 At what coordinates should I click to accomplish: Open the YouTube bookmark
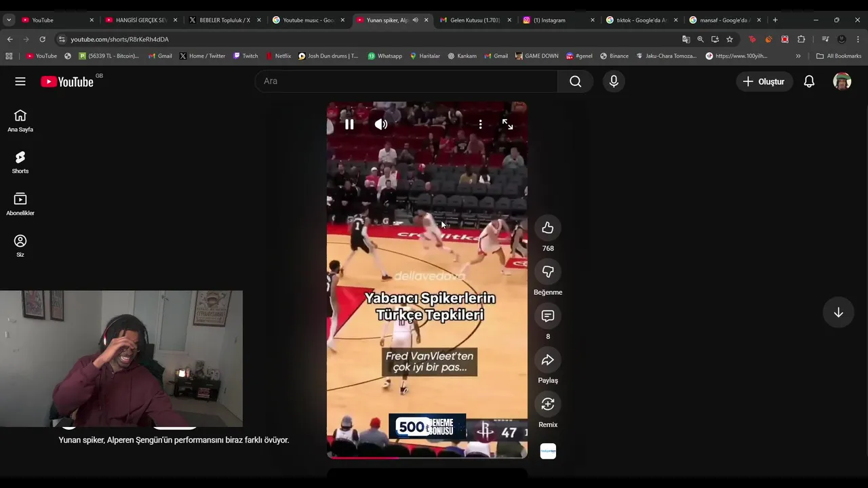tap(41, 56)
